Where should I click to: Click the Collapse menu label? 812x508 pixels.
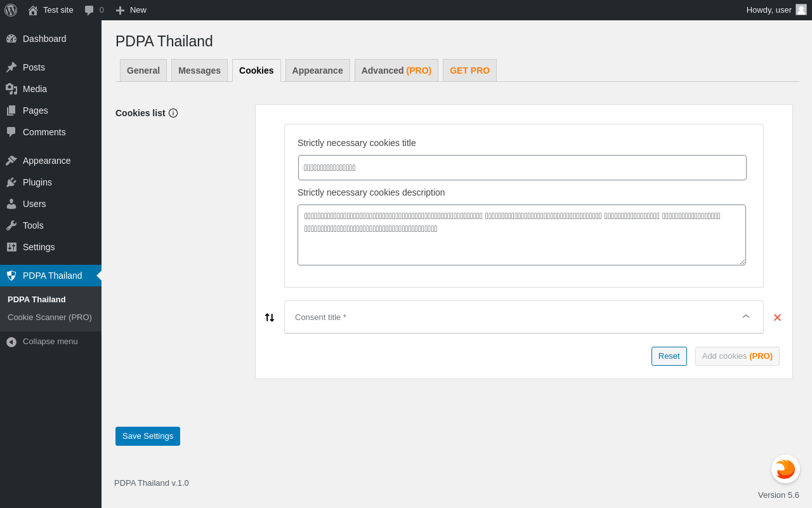pyautogui.click(x=50, y=342)
